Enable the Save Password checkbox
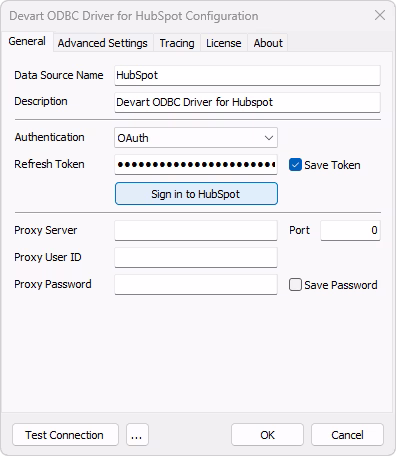The height and width of the screenshot is (456, 396). pyautogui.click(x=295, y=285)
